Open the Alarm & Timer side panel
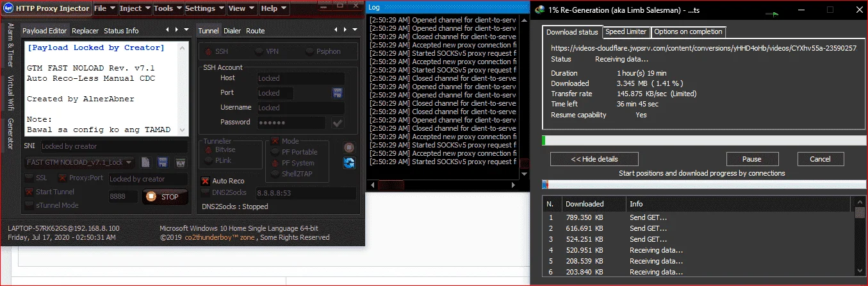Screen dimensions: 868x286 click(x=10, y=46)
